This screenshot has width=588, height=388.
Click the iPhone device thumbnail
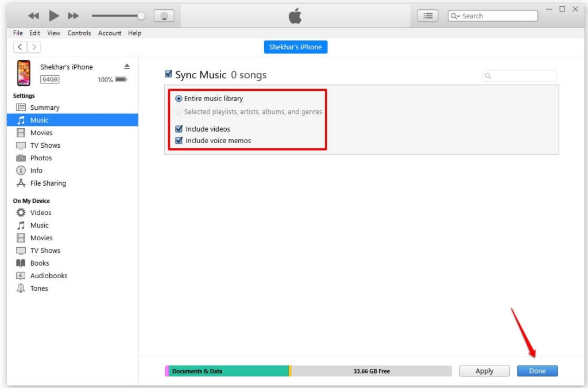click(24, 73)
